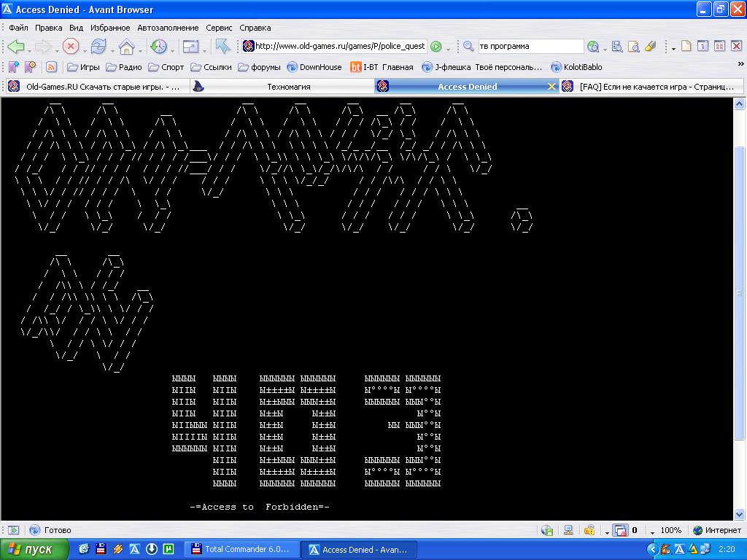This screenshot has height=560, width=747.
Task: Open dropdown arrow next to full screen button
Action: tap(204, 50)
